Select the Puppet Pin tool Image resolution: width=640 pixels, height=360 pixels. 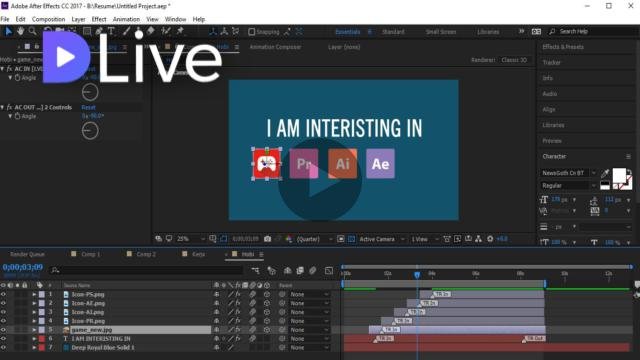click(x=180, y=31)
